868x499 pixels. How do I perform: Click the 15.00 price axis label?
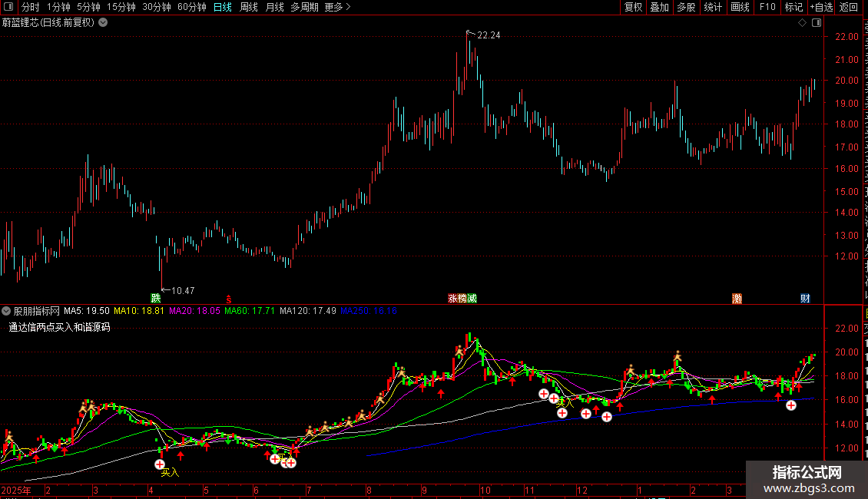(x=846, y=192)
